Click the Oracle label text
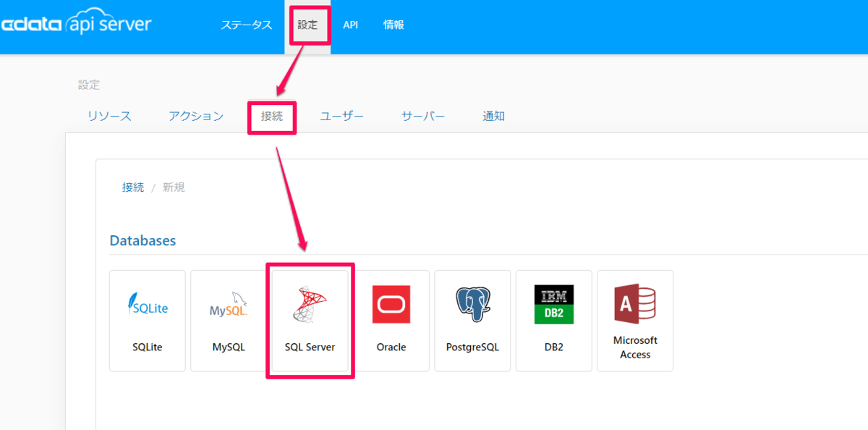 coord(391,347)
